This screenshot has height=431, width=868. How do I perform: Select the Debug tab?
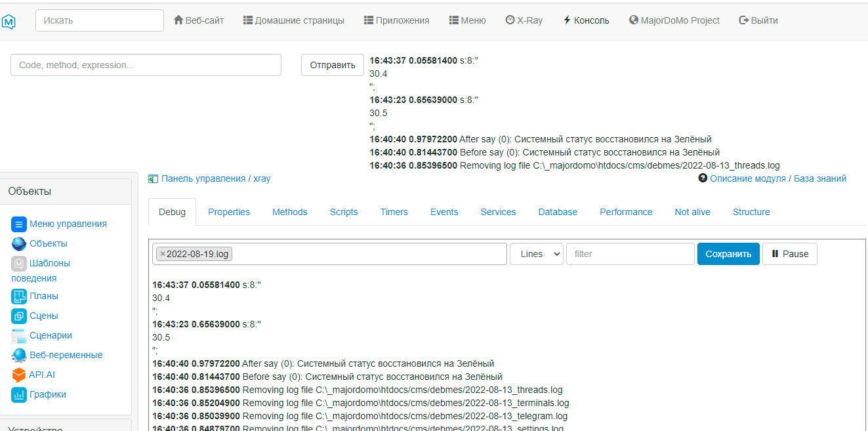[172, 212]
